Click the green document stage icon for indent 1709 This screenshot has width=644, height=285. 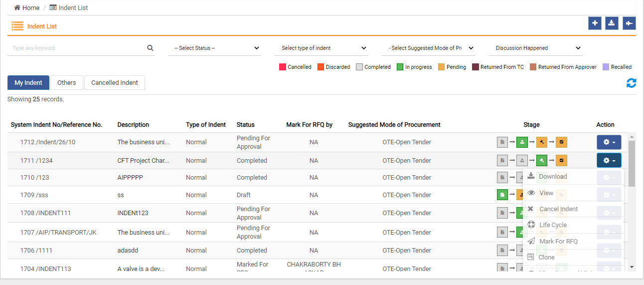pos(502,195)
